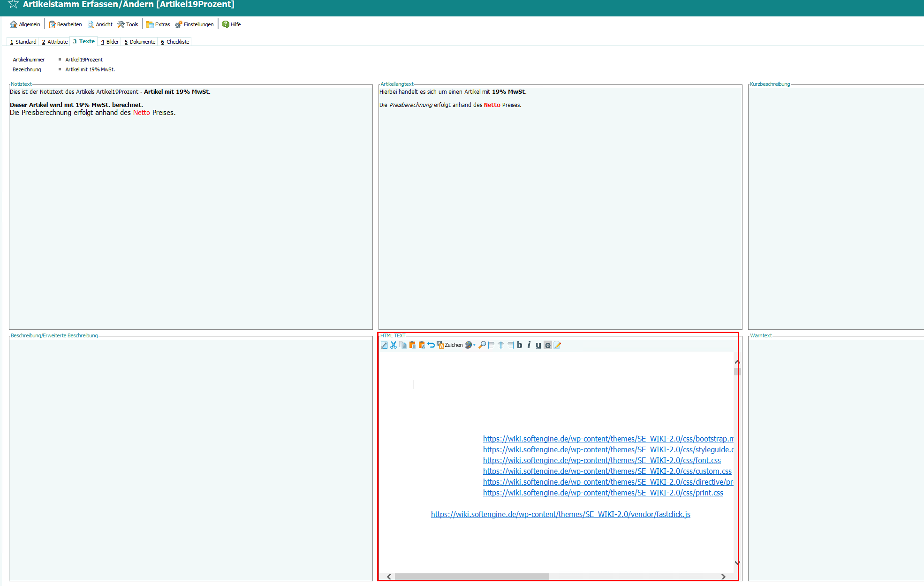This screenshot has width=924, height=586.
Task: Toggle italic formatting
Action: pos(529,345)
